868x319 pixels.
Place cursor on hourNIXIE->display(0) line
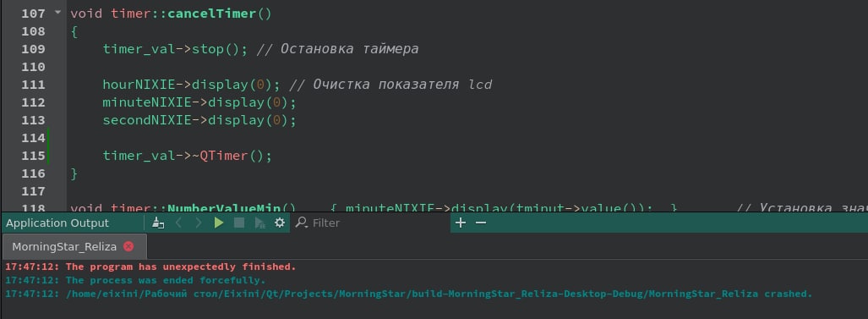click(192, 84)
